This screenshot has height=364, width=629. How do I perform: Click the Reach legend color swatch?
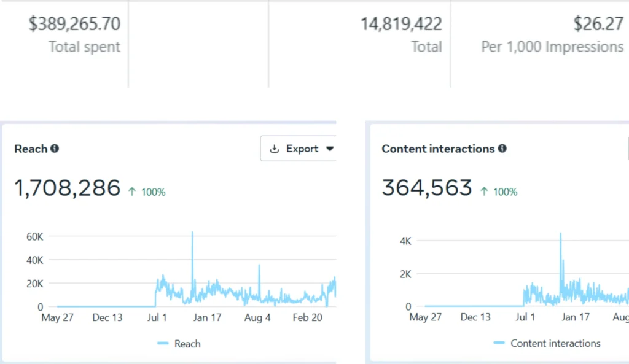(163, 344)
